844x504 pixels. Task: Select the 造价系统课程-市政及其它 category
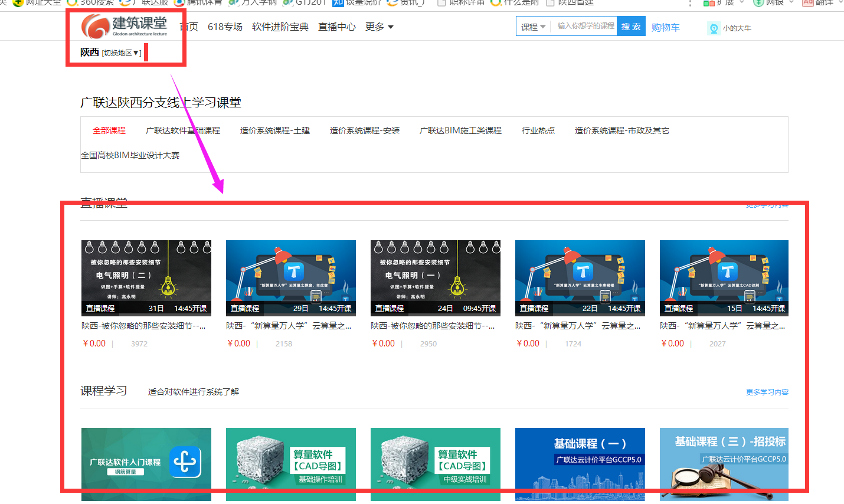point(622,130)
